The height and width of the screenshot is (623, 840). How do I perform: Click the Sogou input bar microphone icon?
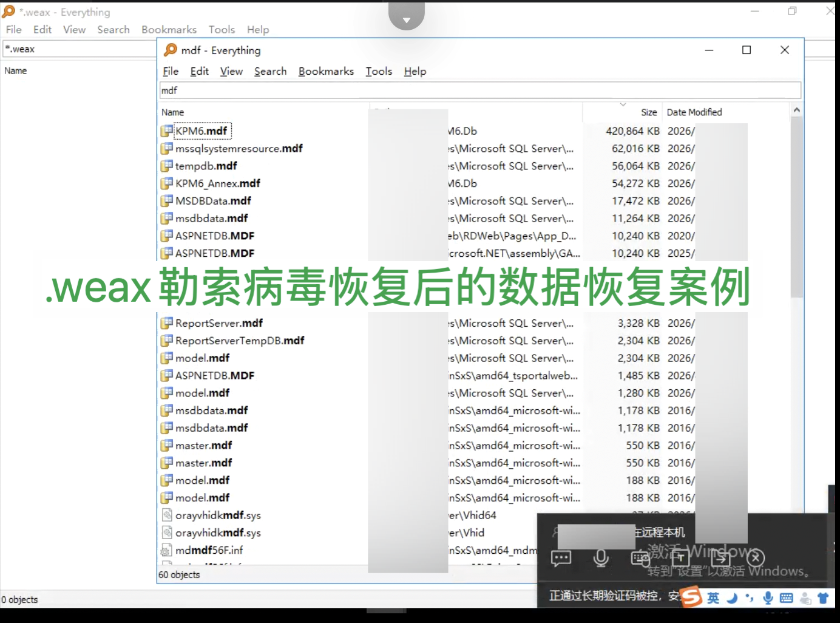[x=768, y=598]
